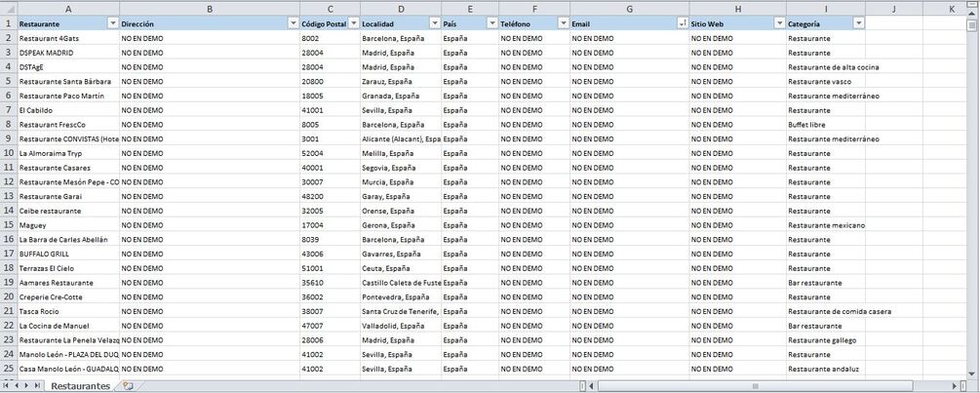Click the vertical scrollbar down arrow
Viewport: 980px width, 393px height.
click(971, 373)
